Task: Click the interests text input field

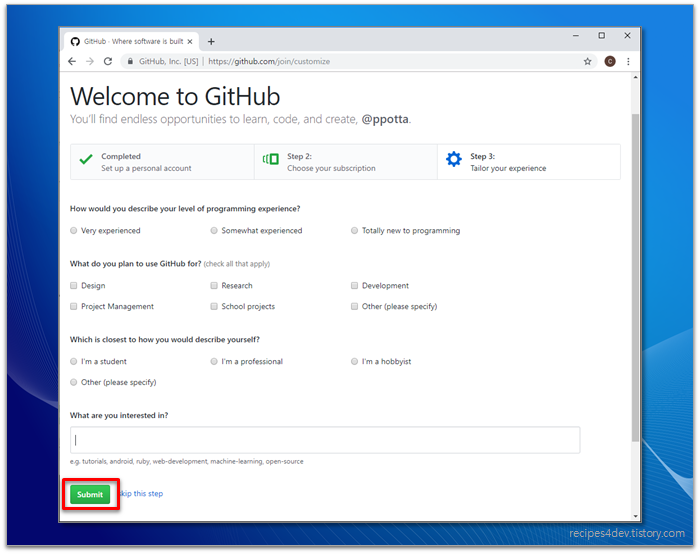Action: [325, 440]
